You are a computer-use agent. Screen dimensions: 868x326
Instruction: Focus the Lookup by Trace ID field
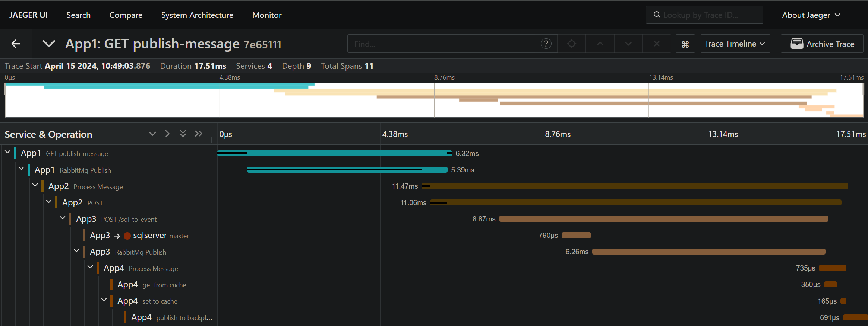pos(704,15)
